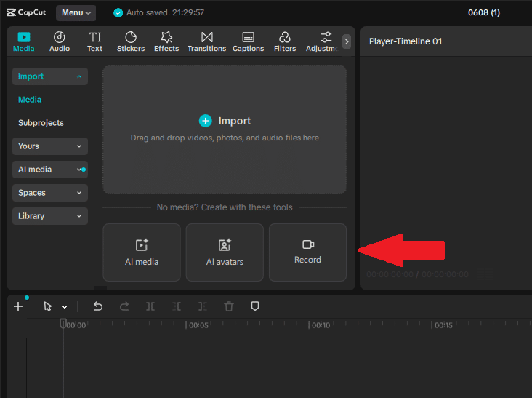The image size is (532, 398).
Task: Click the Delete trash icon
Action: [229, 306]
